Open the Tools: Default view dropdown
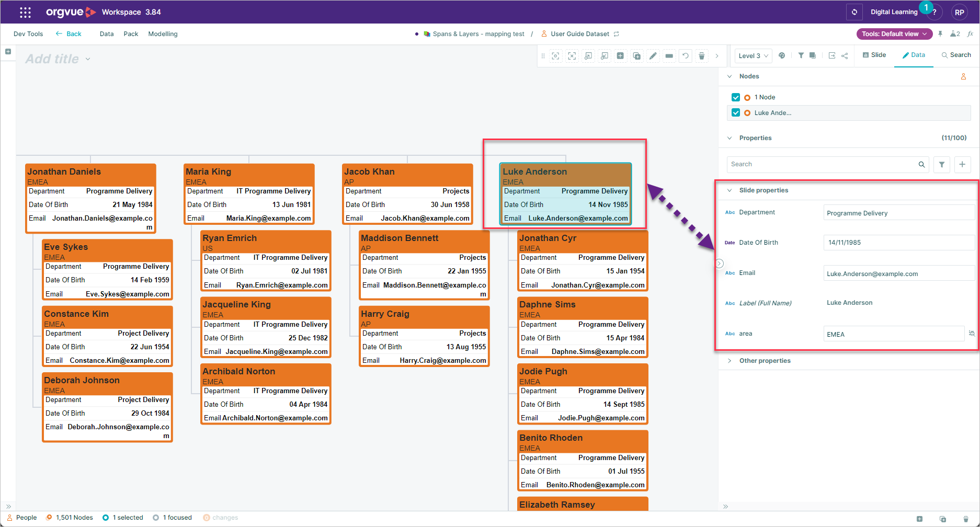 pos(894,34)
